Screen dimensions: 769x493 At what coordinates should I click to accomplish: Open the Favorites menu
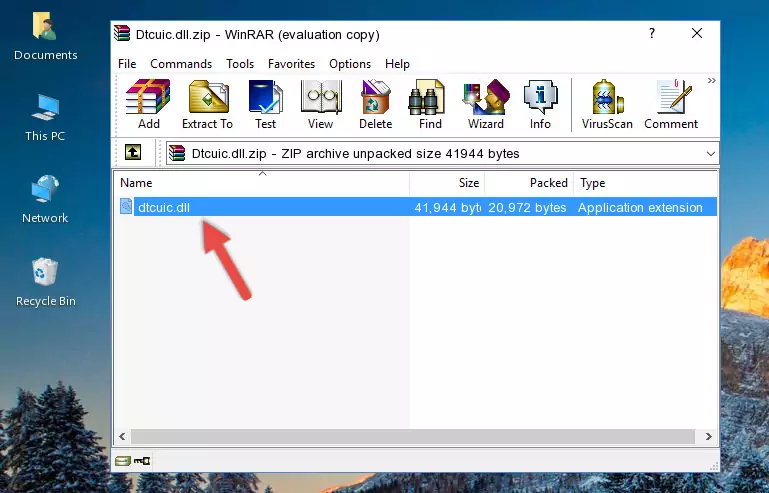coord(291,64)
